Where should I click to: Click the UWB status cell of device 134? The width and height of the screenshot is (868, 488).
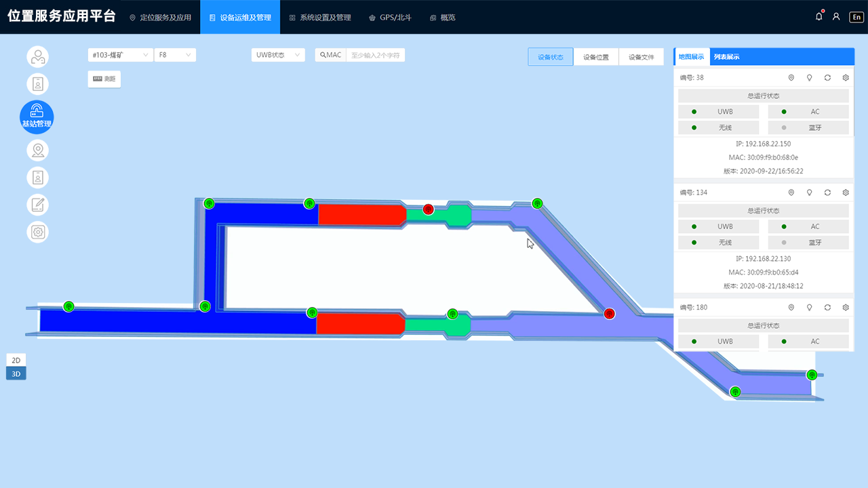click(x=719, y=226)
